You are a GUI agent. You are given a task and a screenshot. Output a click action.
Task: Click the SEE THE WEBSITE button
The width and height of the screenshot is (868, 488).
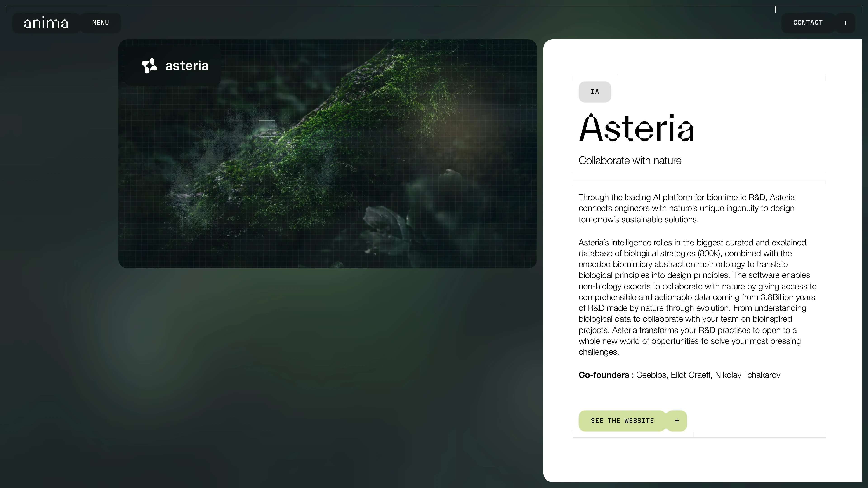(x=622, y=421)
